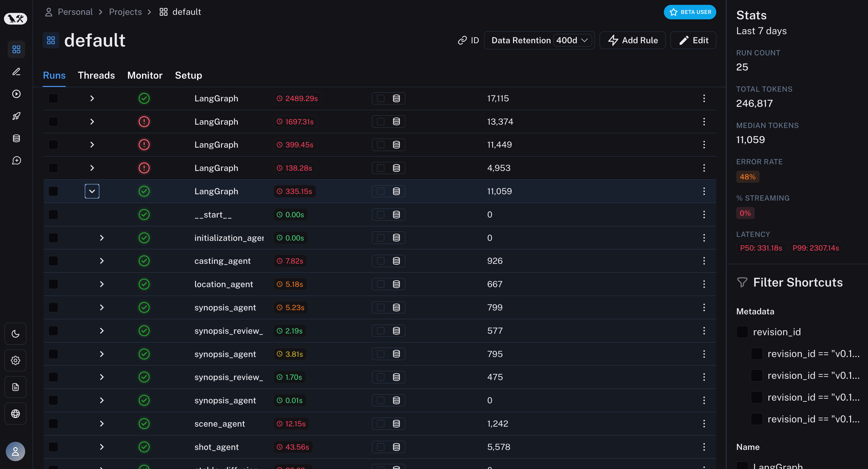Select checkbox for the __start__ row
This screenshot has width=868, height=469.
click(53, 215)
